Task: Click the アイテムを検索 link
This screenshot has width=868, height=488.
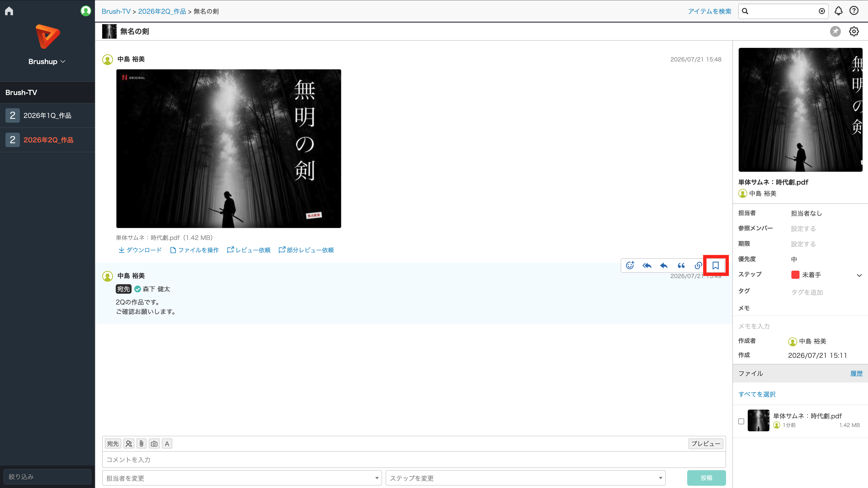Action: (710, 12)
